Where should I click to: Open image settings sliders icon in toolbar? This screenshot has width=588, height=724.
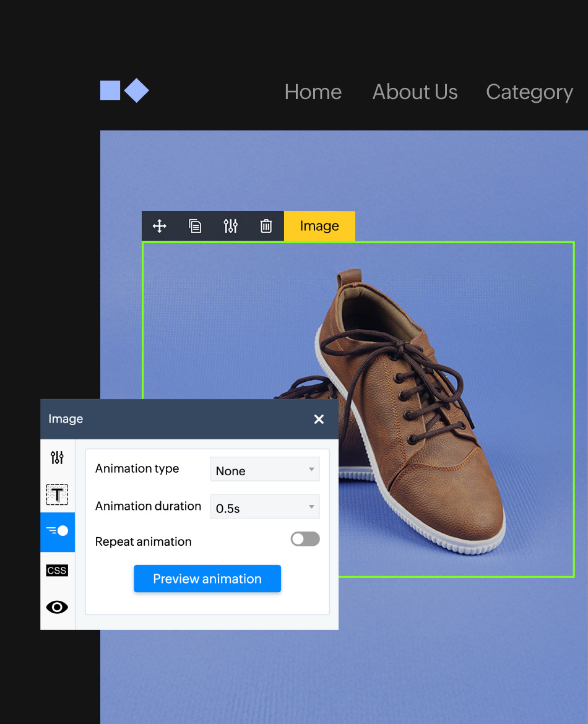click(x=230, y=226)
